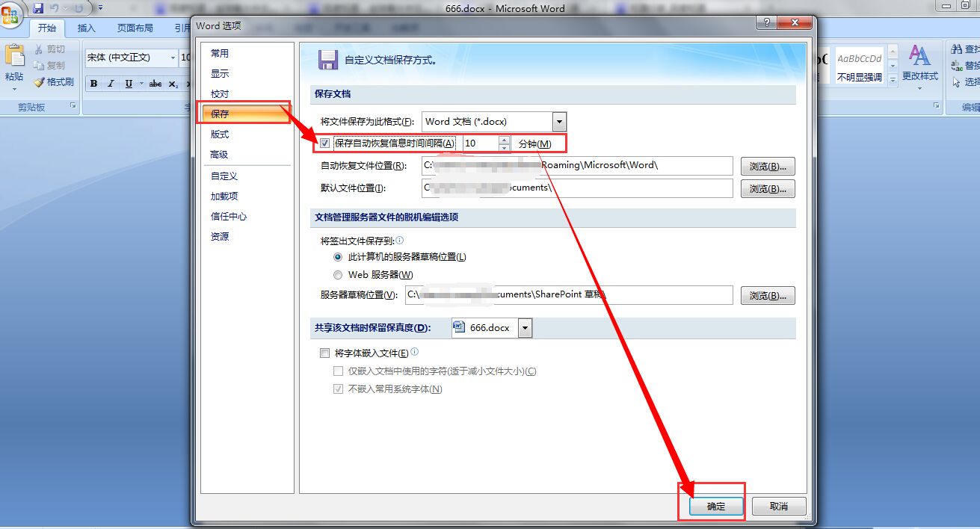Open the styles group dialog launcher
Image resolution: width=980 pixels, height=529 pixels.
pyautogui.click(x=937, y=107)
